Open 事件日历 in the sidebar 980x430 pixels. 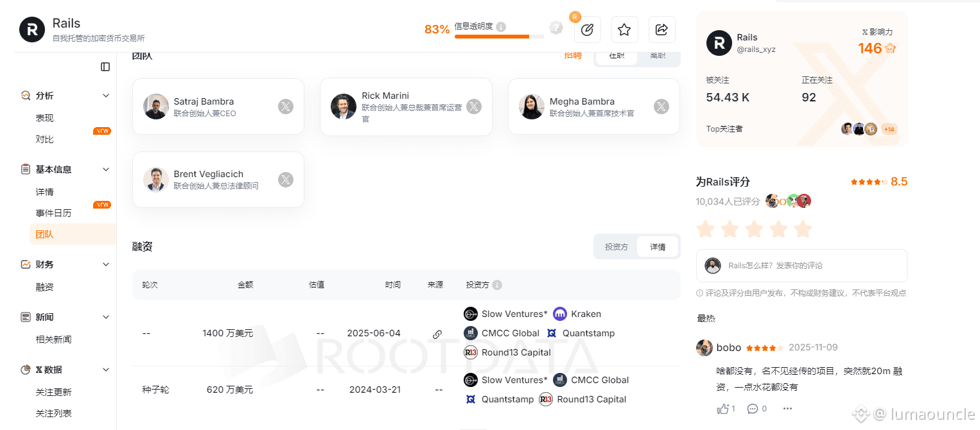(x=54, y=213)
